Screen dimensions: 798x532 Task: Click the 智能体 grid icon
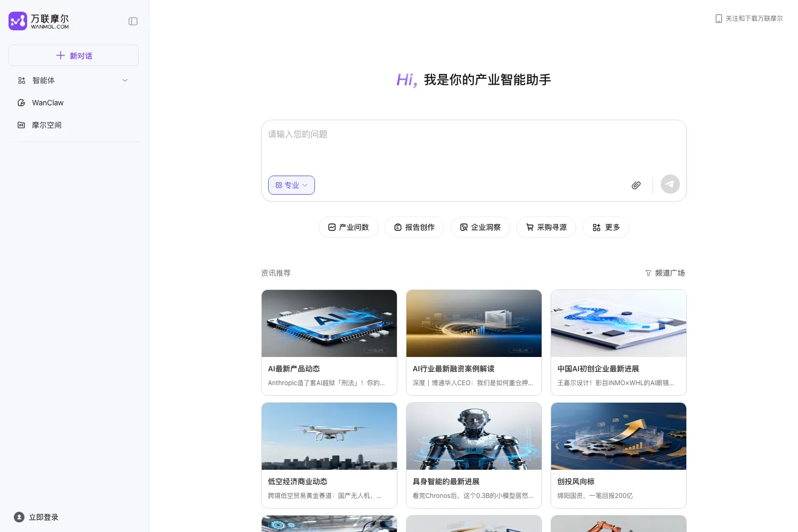point(22,80)
